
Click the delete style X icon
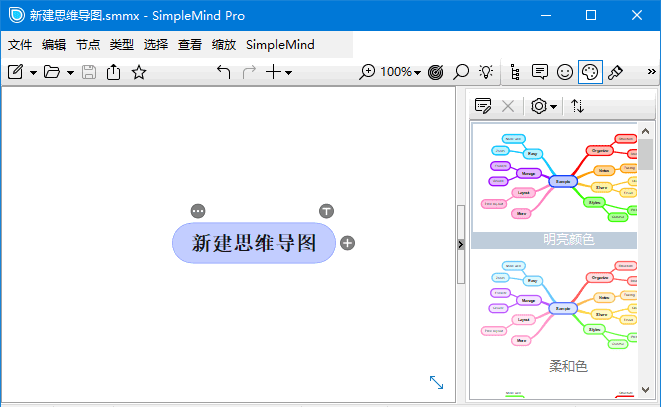tap(508, 106)
